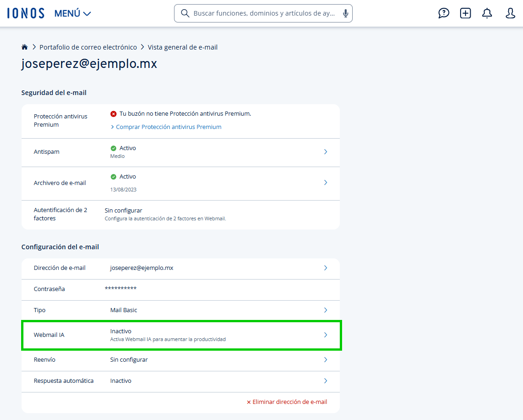Click the IONOS logo
The height and width of the screenshot is (420, 523).
[x=26, y=13]
